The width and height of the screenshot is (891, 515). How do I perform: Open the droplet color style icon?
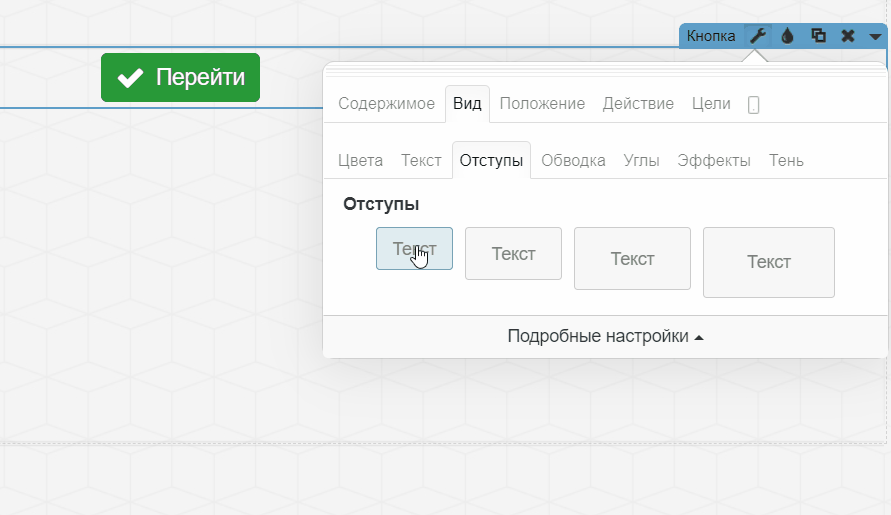coord(787,36)
